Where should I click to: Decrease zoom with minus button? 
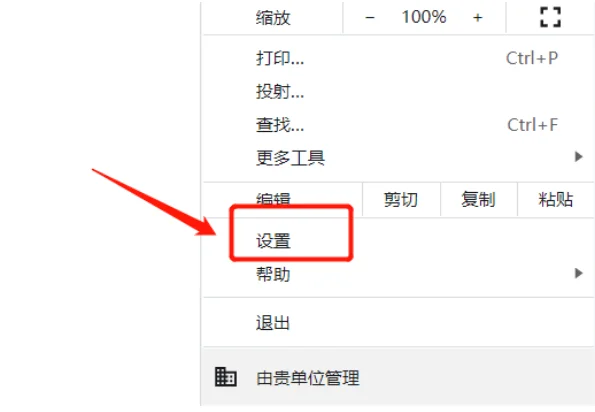pyautogui.click(x=370, y=17)
